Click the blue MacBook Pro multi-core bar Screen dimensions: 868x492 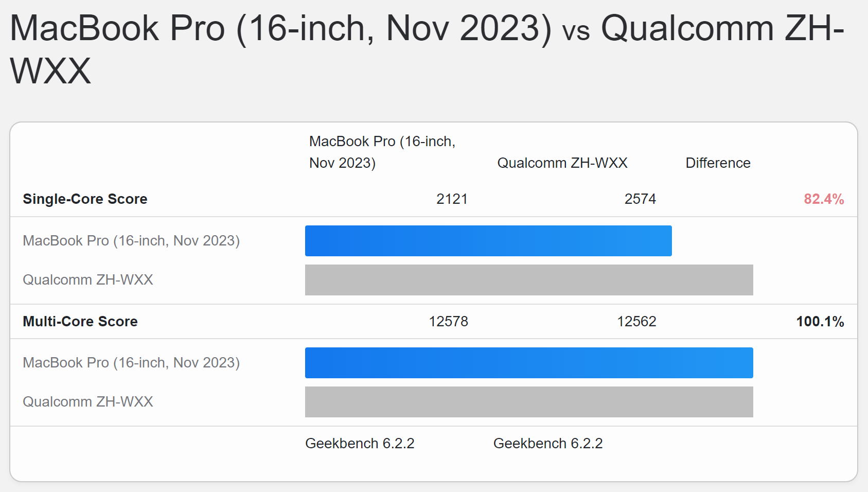pos(529,363)
